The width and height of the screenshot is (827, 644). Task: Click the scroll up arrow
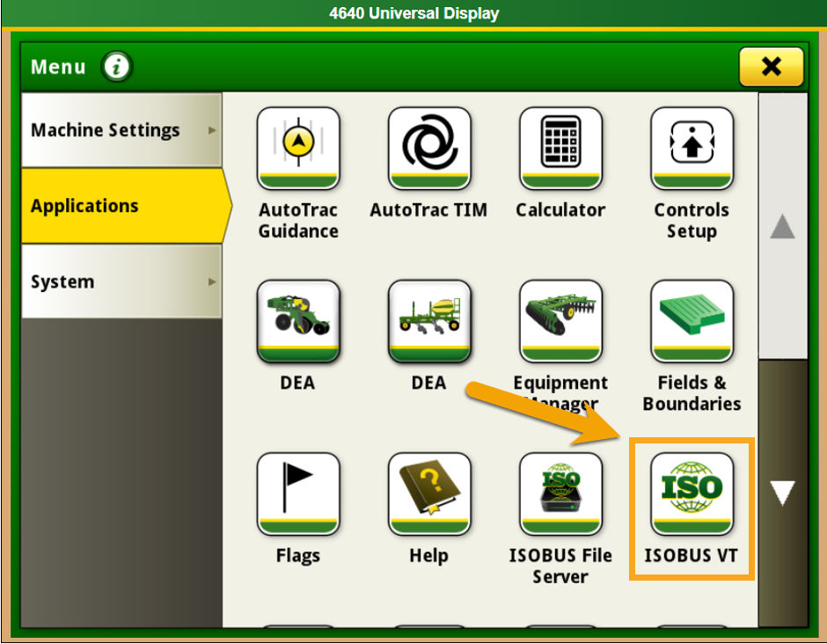[782, 227]
